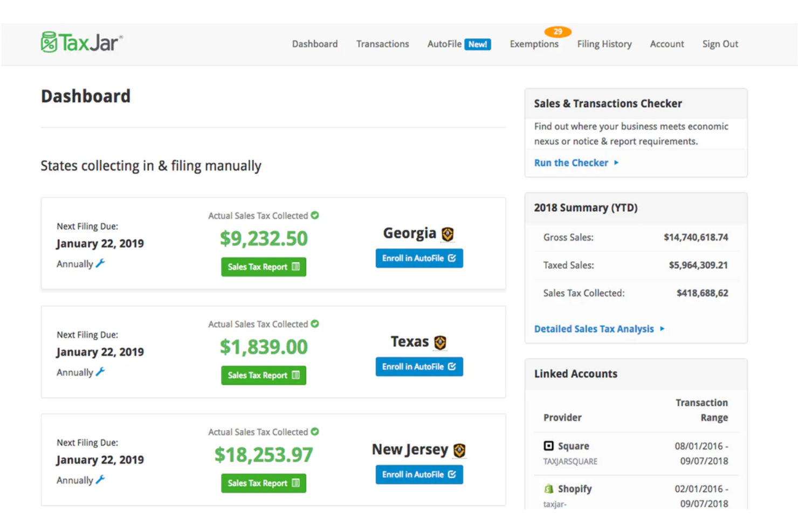This screenshot has width=798, height=532.
Task: Click the 29 badge above Exemptions
Action: (558, 32)
